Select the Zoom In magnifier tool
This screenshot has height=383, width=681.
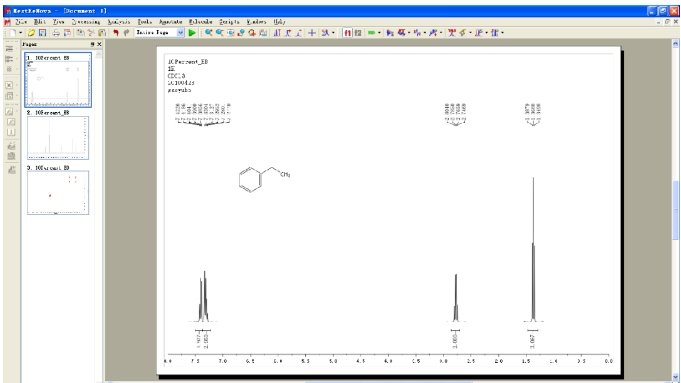click(x=209, y=33)
